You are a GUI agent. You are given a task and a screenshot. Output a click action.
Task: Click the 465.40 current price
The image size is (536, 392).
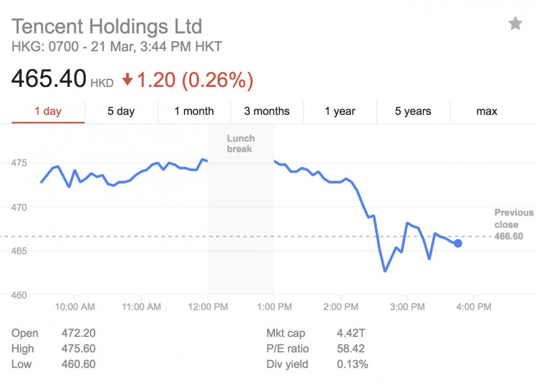click(x=49, y=79)
